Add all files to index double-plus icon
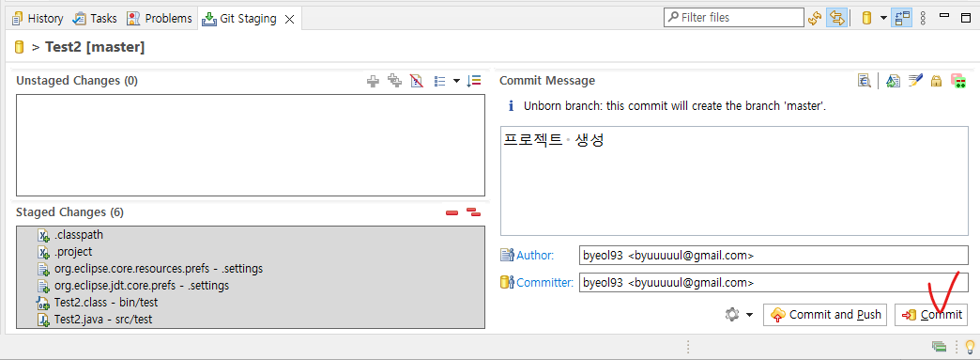This screenshot has height=360, width=980. pyautogui.click(x=395, y=81)
